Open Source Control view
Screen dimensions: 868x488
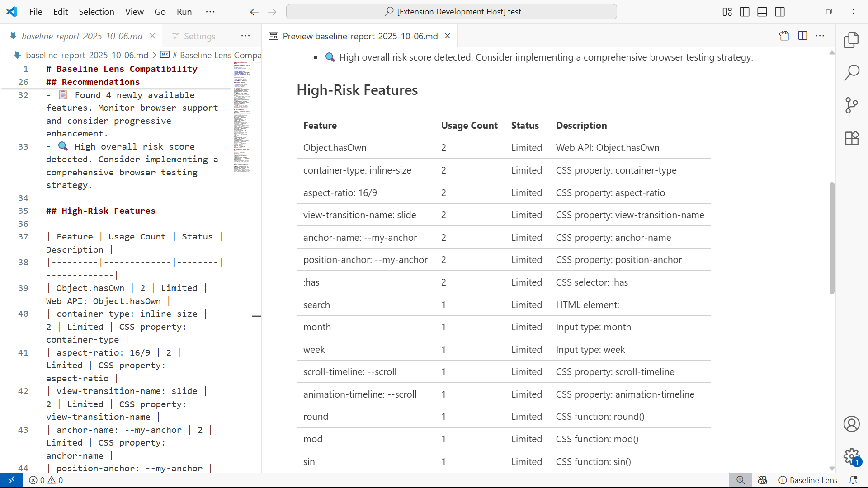click(852, 105)
